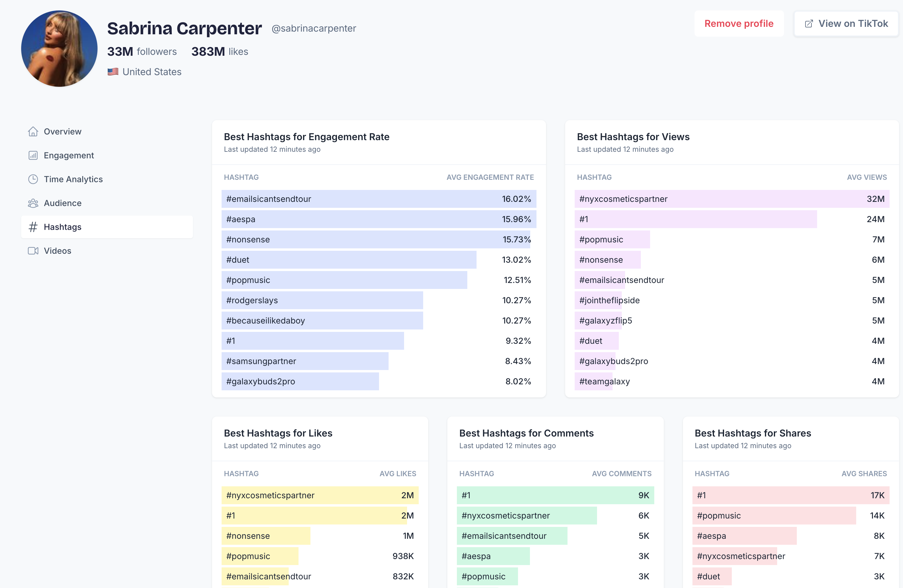Go to the Audience section
903x588 pixels.
(63, 203)
